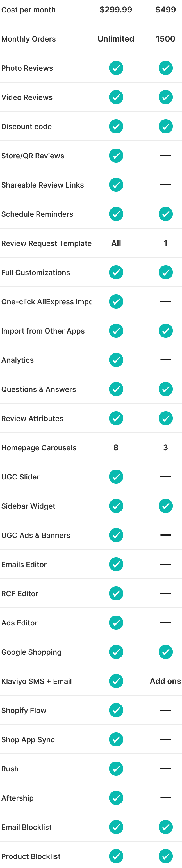Screen dimensions: 182x868
Task: Click Shopify Flow checkmark icon
Action: (x=116, y=710)
